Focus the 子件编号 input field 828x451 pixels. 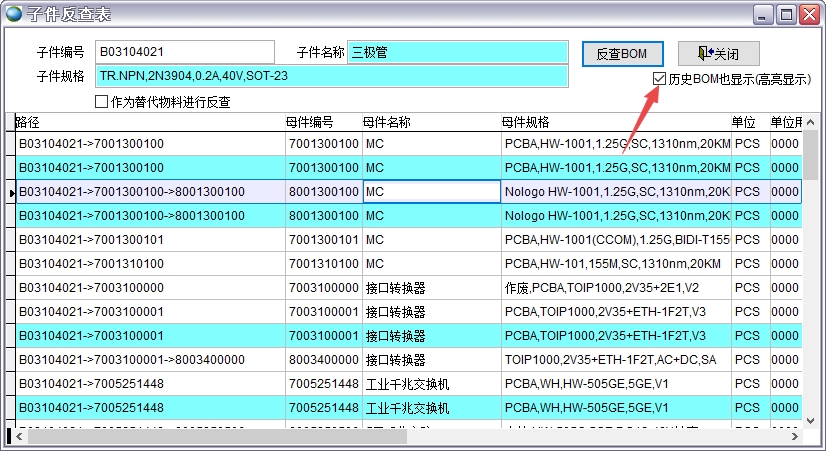[x=184, y=52]
